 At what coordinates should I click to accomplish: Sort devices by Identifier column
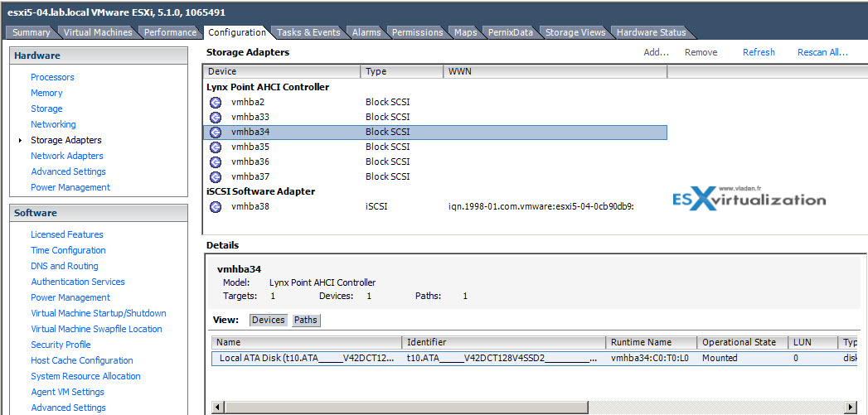coord(504,342)
